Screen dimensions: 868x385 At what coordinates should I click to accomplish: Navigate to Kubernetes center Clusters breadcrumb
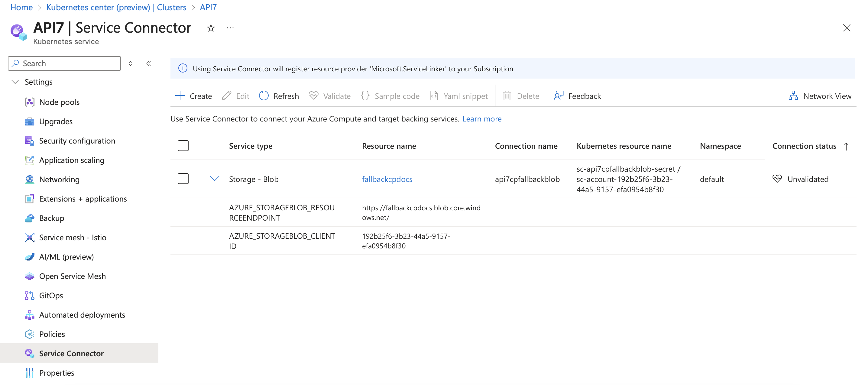[x=116, y=7]
